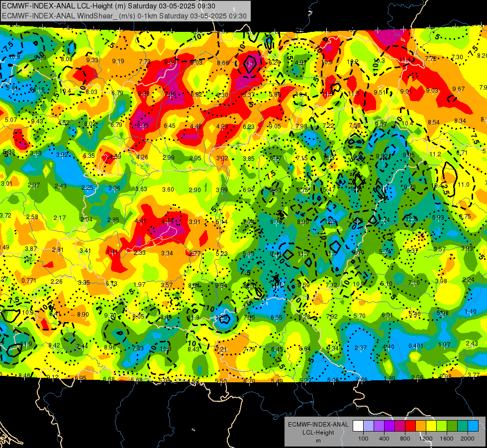Click the legend tick value '1600'

tap(446, 439)
